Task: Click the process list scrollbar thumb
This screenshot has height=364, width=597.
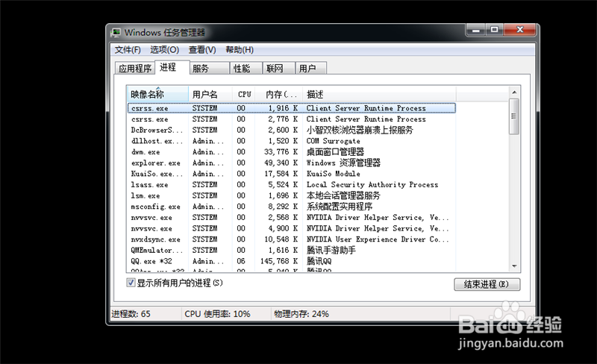Action: (x=514, y=116)
